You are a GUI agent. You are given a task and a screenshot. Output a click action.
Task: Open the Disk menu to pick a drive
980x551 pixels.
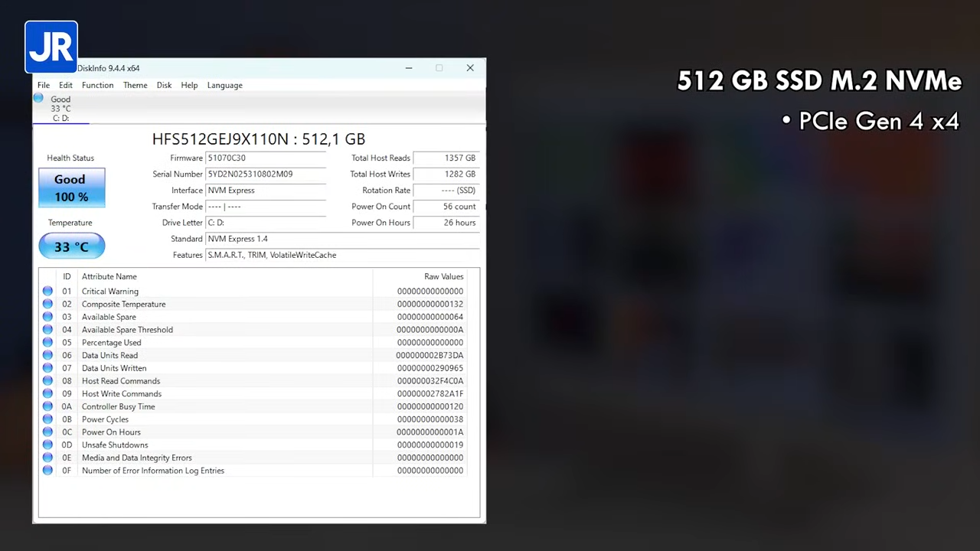(x=164, y=85)
